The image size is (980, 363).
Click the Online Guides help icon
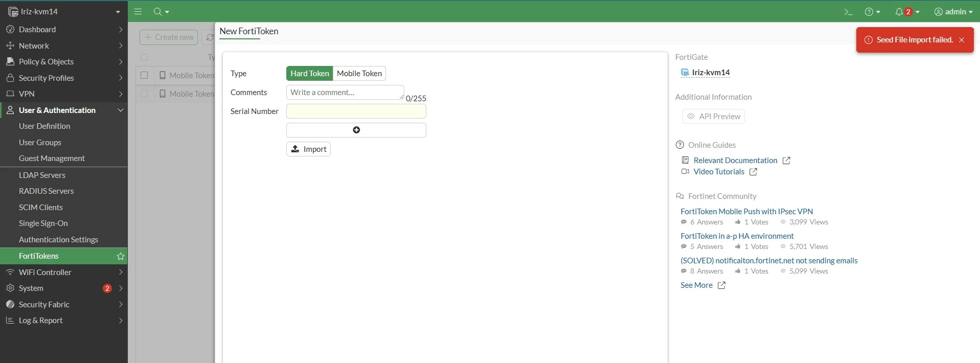point(680,145)
